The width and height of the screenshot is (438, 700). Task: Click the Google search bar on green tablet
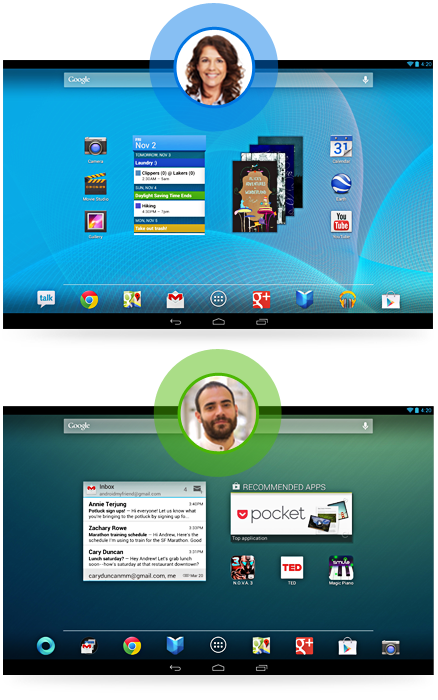[218, 426]
